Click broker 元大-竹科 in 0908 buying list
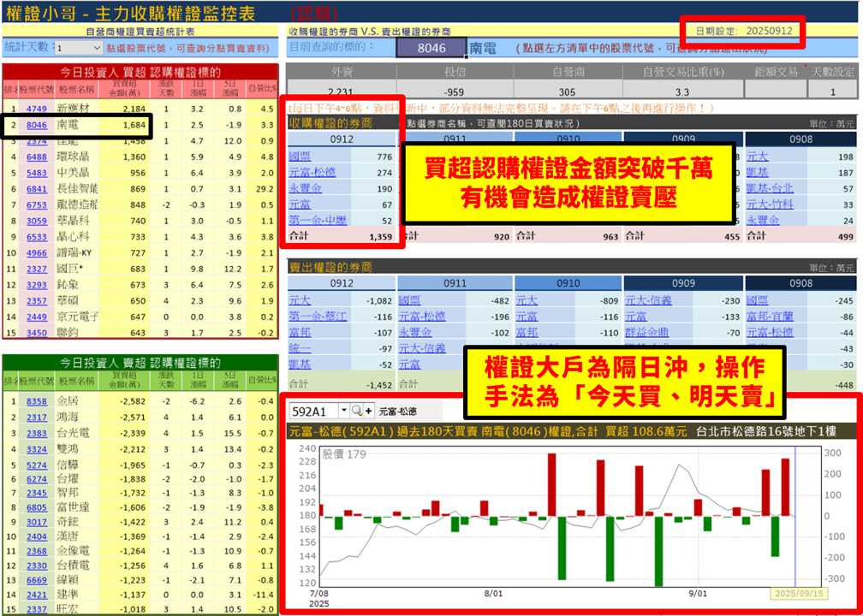Screen dimensions: 863x616 pyautogui.click(x=770, y=205)
